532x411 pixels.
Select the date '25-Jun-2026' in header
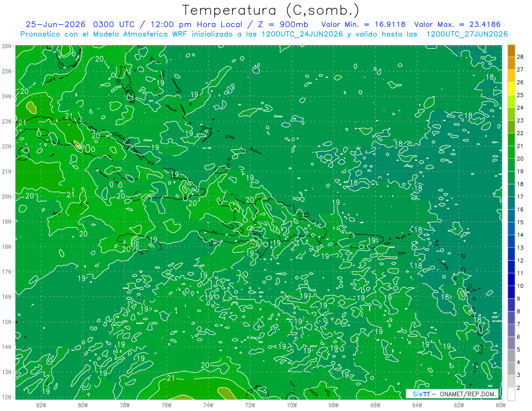tap(56, 24)
